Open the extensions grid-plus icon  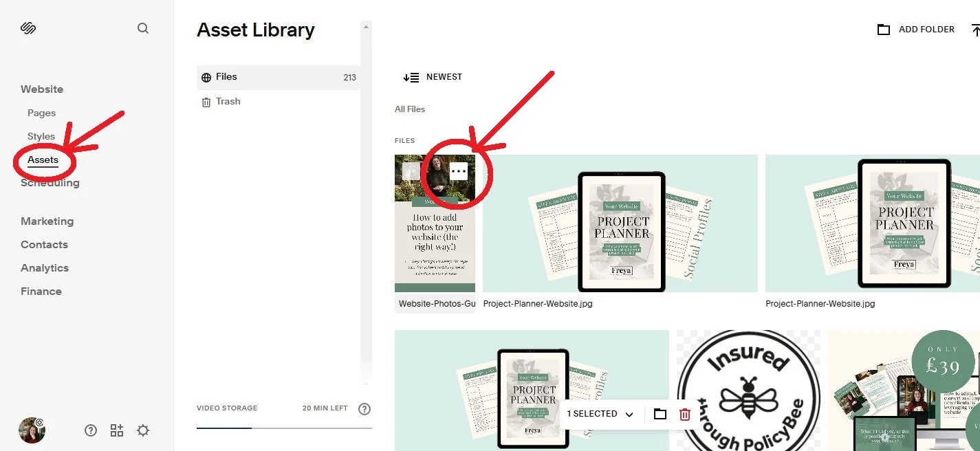coord(117,430)
